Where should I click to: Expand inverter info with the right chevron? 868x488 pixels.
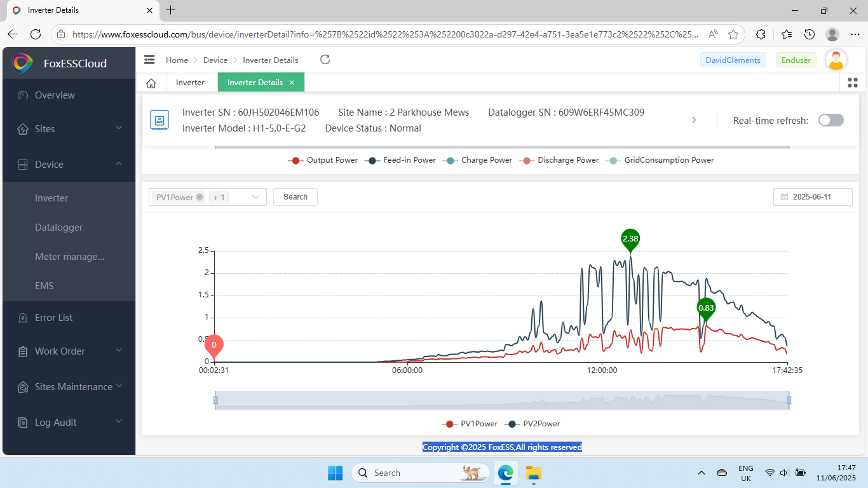click(x=694, y=120)
